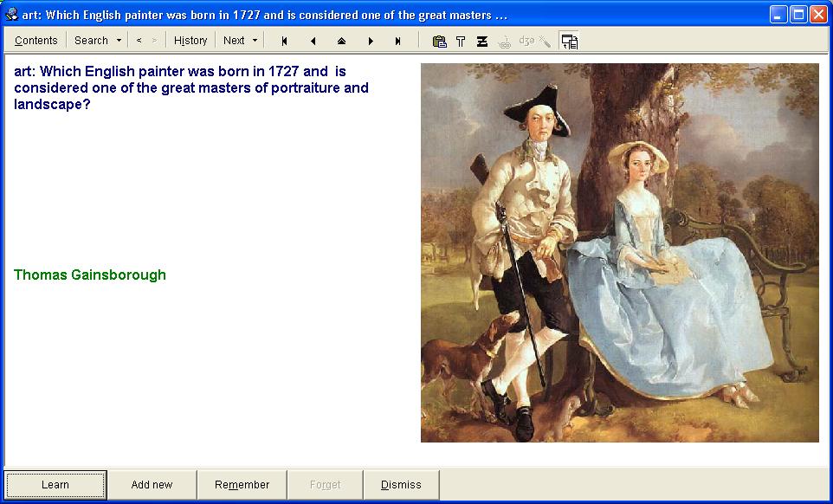Open the History item

pos(190,41)
